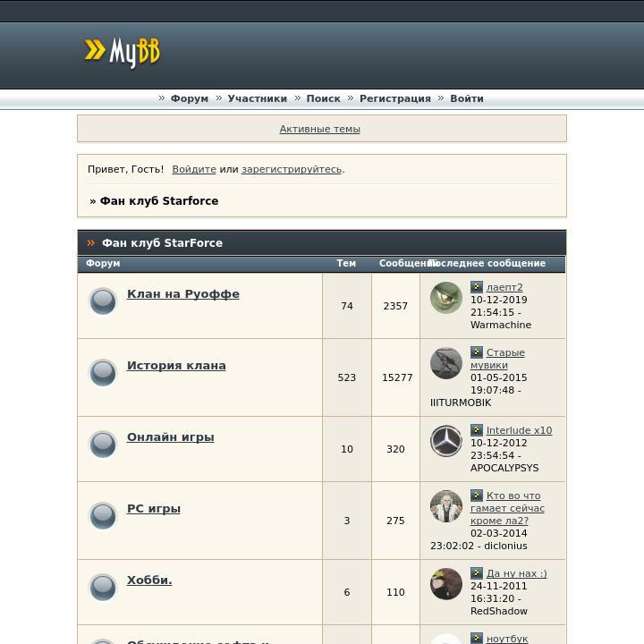Open the Форум menu item
This screenshot has width=644, height=644.
190,98
